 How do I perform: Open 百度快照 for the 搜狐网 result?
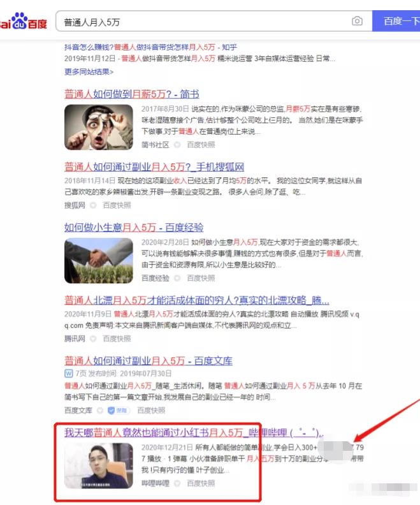pyautogui.click(x=117, y=205)
